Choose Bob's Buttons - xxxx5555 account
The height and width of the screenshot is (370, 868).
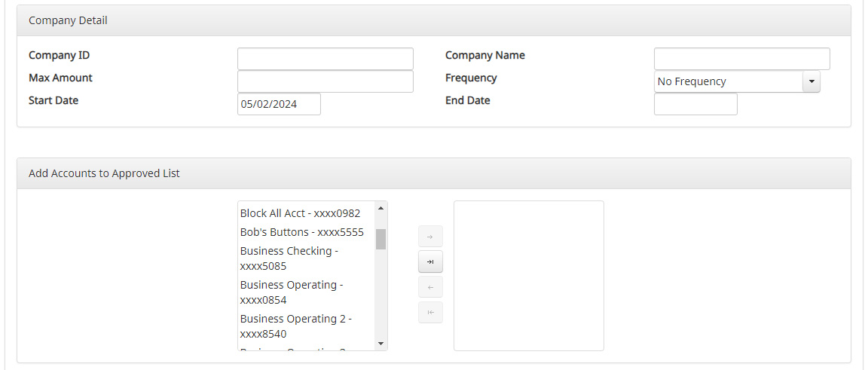pos(301,232)
